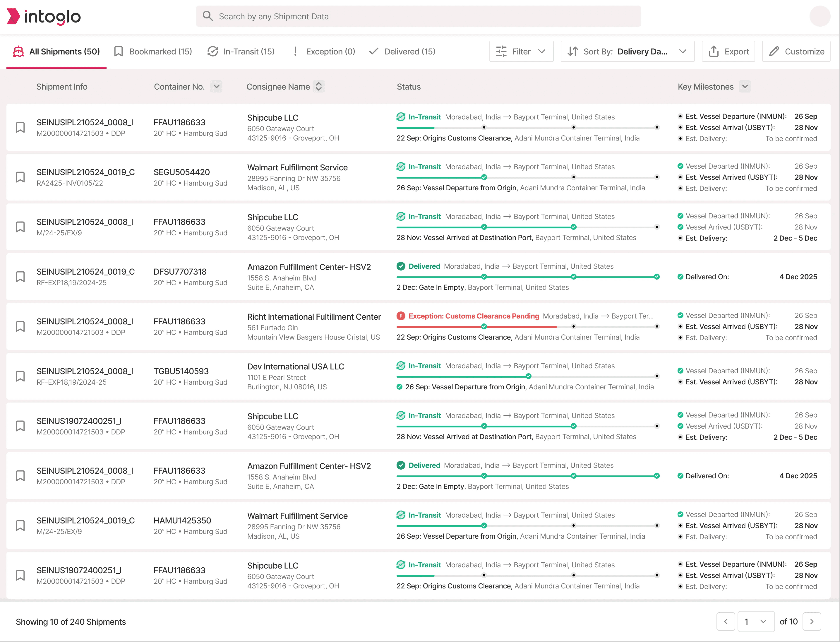Switch to the In-Transit (15) tab
Screen dimensions: 840x642
point(241,52)
